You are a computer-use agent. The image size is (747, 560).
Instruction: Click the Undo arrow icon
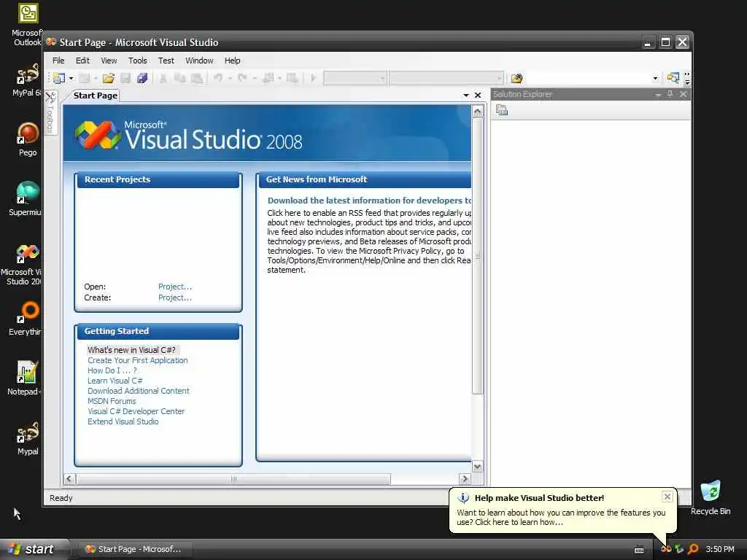click(217, 77)
